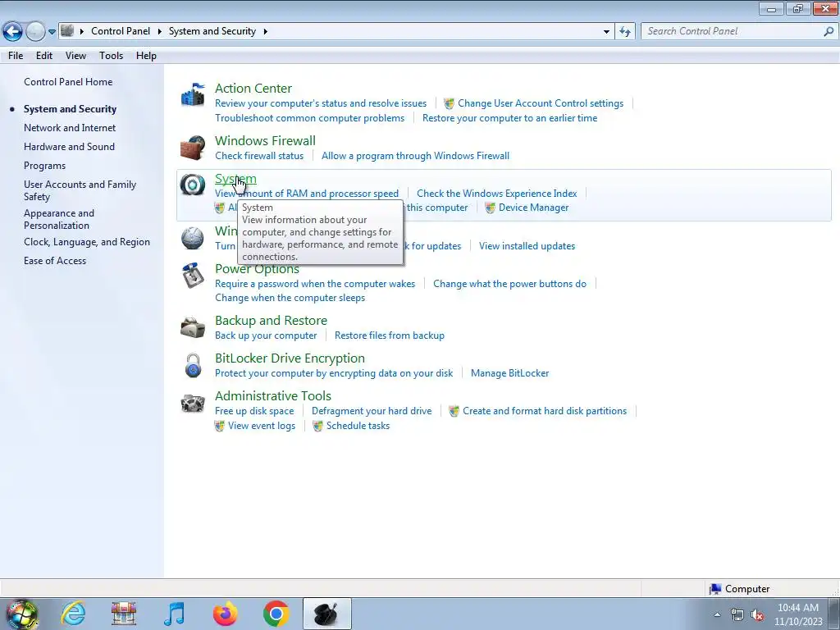Screen dimensions: 840x630
Task: Click Defragment your hard drive
Action: [x=372, y=411]
